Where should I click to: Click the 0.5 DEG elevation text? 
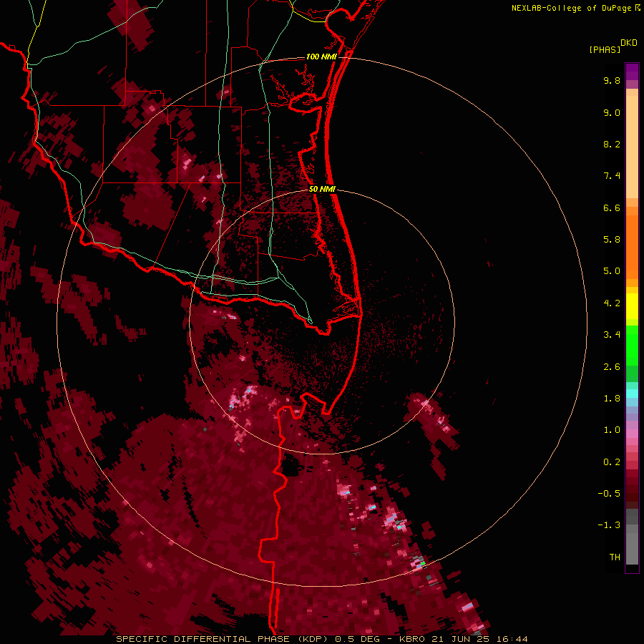point(358,639)
